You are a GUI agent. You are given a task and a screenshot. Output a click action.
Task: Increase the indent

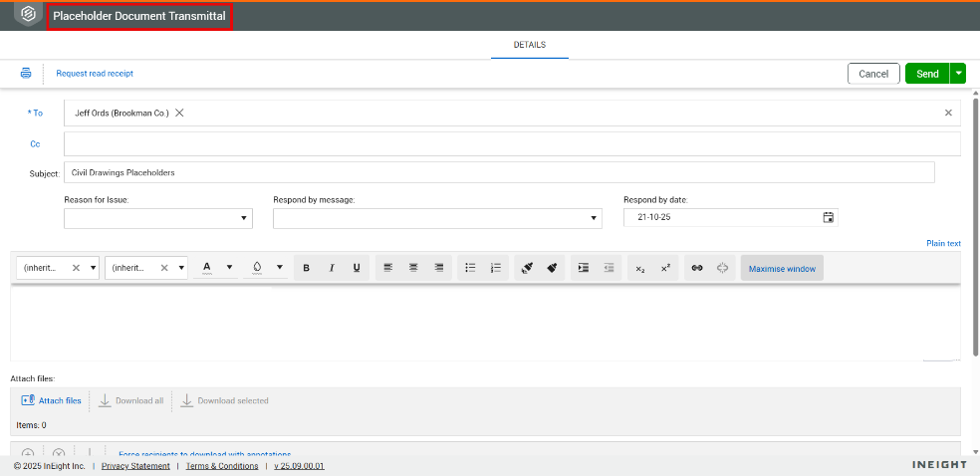pyautogui.click(x=584, y=267)
